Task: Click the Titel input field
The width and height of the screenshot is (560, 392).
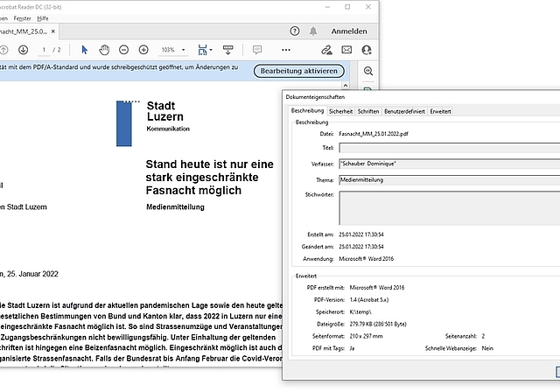Action: tap(449, 148)
